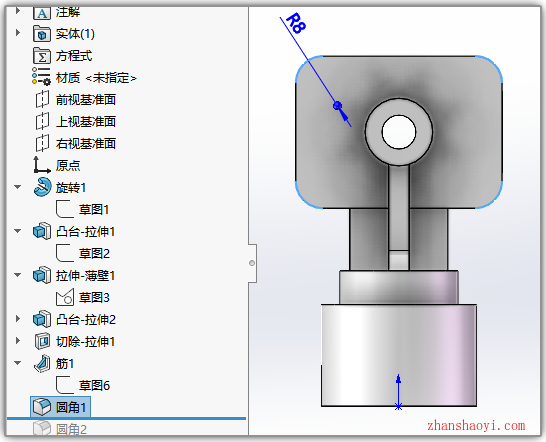Expand the 实体(1) solid bodies folder
Screen dimensions: 546x442
click(x=18, y=33)
